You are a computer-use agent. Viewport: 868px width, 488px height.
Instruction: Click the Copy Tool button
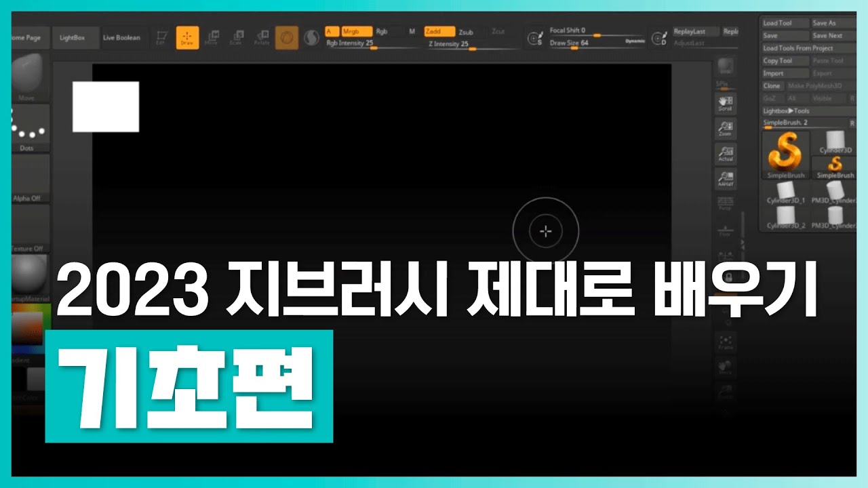point(785,61)
